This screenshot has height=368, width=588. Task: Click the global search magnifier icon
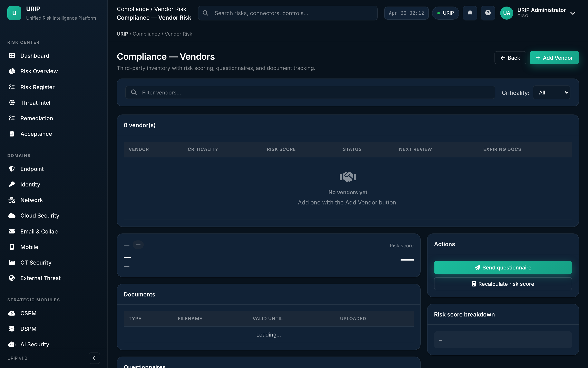(x=206, y=13)
